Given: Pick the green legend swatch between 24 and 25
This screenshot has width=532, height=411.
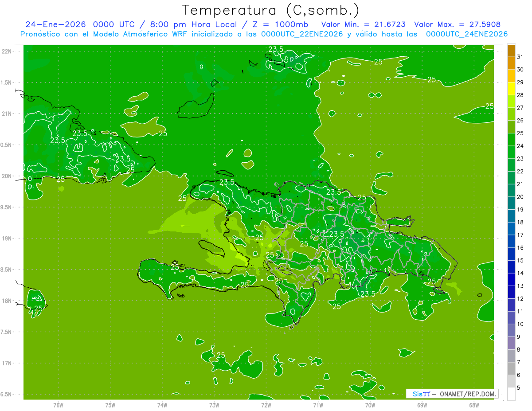Looking at the screenshot, I should point(511,140).
